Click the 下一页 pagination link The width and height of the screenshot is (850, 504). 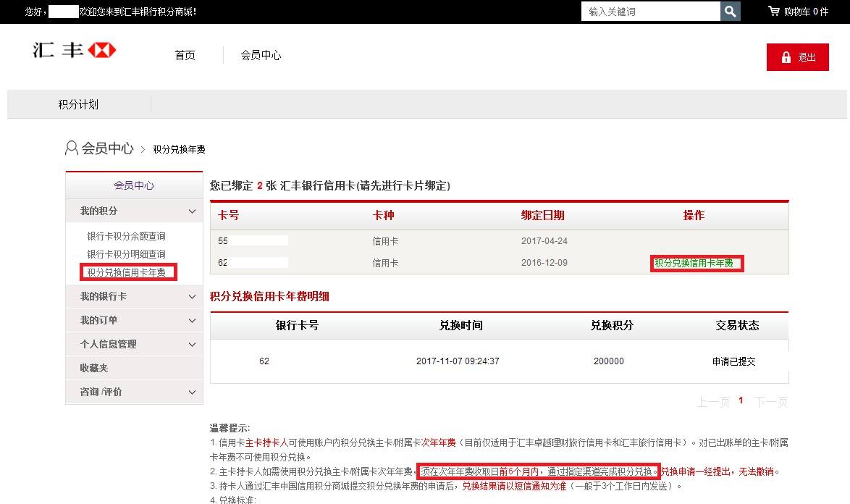point(771,402)
